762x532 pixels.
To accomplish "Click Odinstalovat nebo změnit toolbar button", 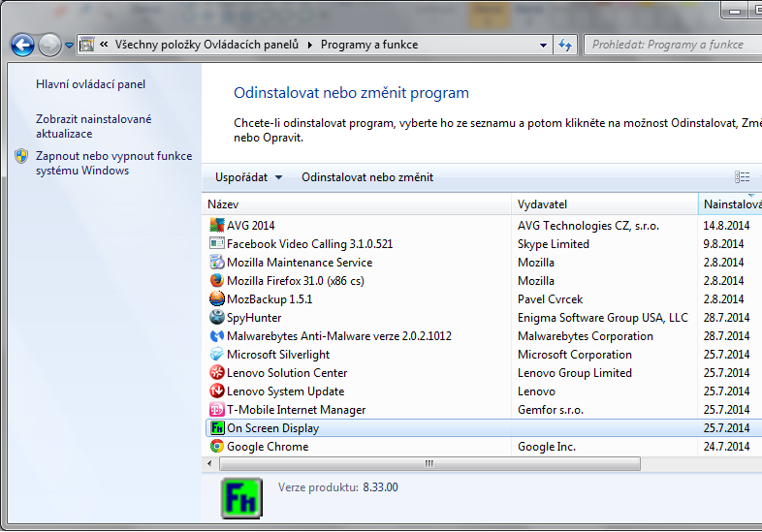I will pyautogui.click(x=366, y=177).
